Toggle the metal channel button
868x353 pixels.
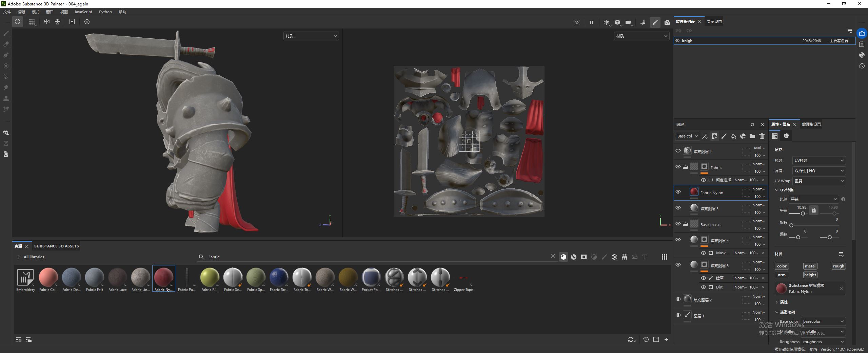[x=810, y=266]
